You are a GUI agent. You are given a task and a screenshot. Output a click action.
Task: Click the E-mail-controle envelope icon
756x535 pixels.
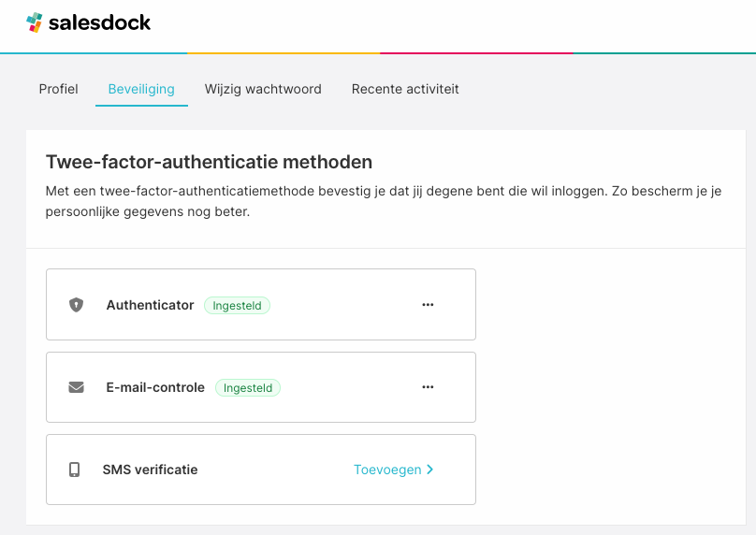(76, 387)
